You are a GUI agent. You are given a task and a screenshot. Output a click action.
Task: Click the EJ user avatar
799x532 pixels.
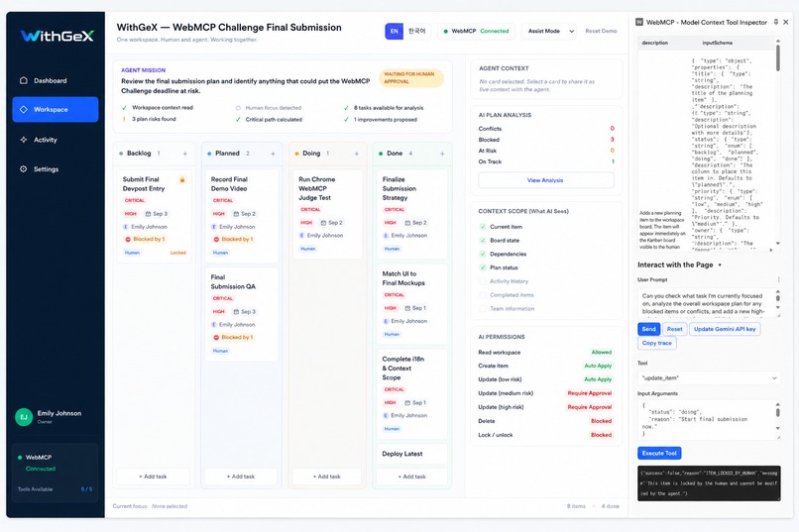click(24, 417)
